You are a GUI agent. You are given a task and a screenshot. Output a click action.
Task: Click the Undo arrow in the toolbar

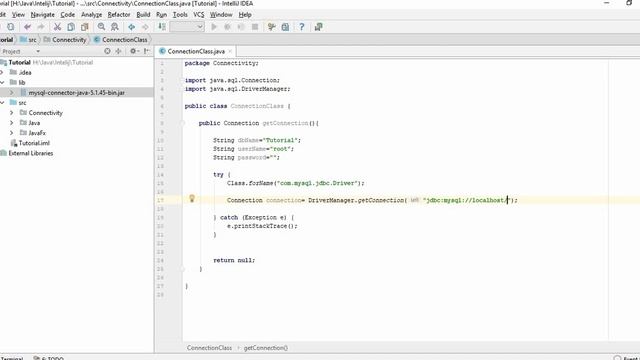click(27, 27)
